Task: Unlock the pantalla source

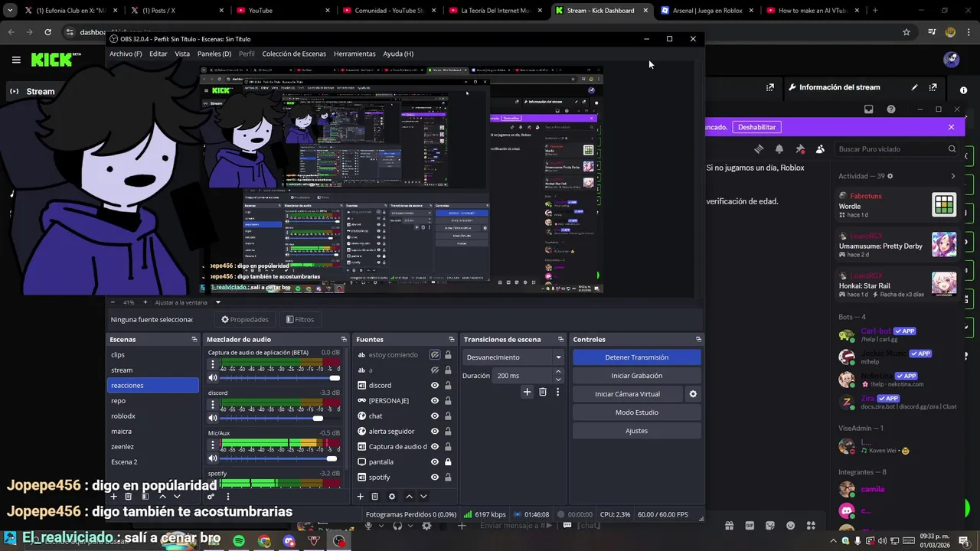Action: click(x=448, y=462)
